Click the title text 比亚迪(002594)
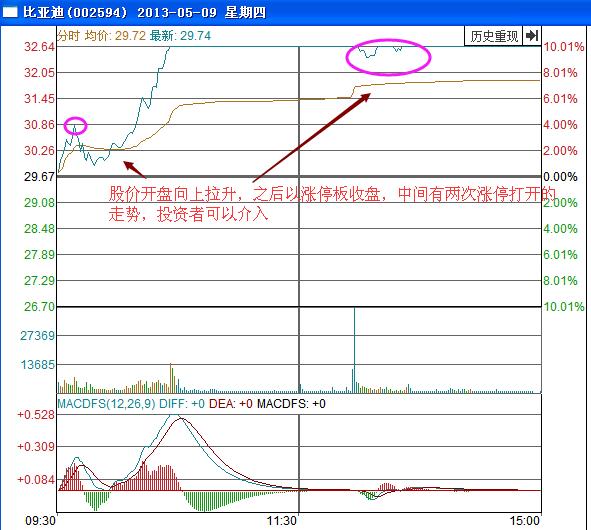The height and width of the screenshot is (530, 591). 75,12
